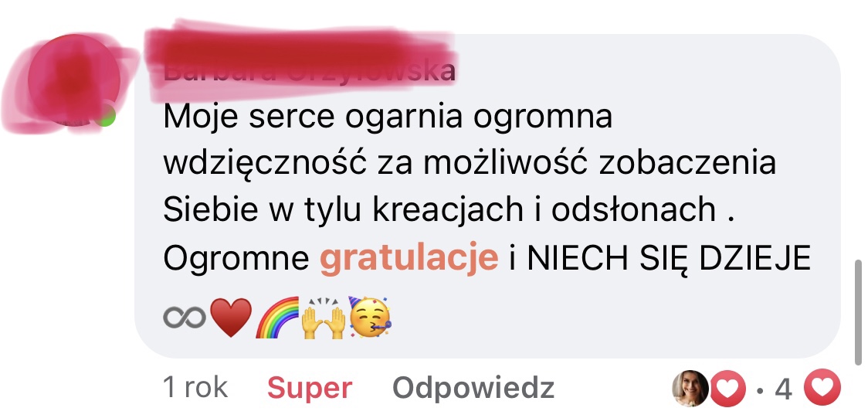This screenshot has width=868, height=418.
Task: Click the party face emoji
Action: coord(370,318)
